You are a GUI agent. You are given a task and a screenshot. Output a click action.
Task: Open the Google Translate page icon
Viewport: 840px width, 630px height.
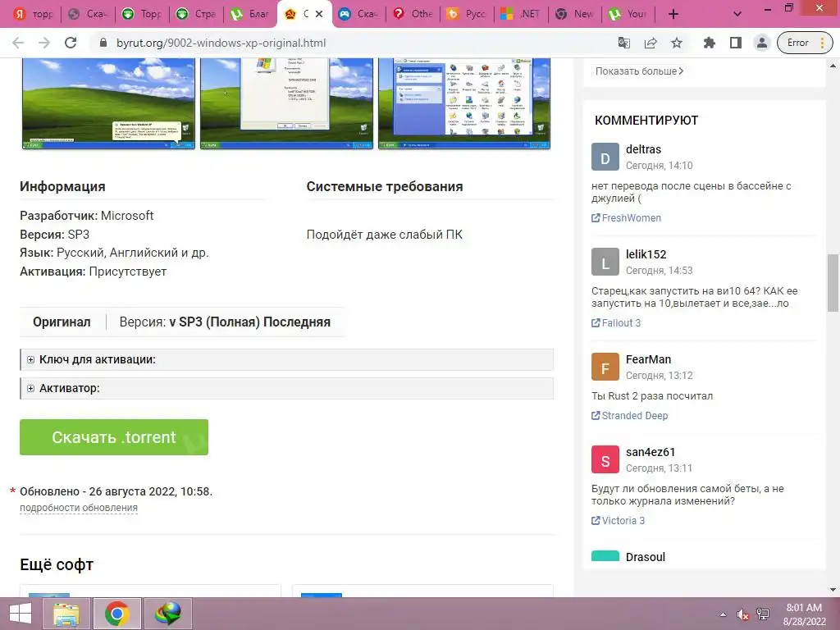624,43
